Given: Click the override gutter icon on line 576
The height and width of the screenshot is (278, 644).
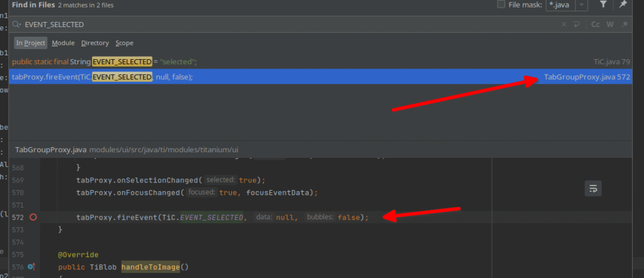Looking at the screenshot, I should 30,267.
